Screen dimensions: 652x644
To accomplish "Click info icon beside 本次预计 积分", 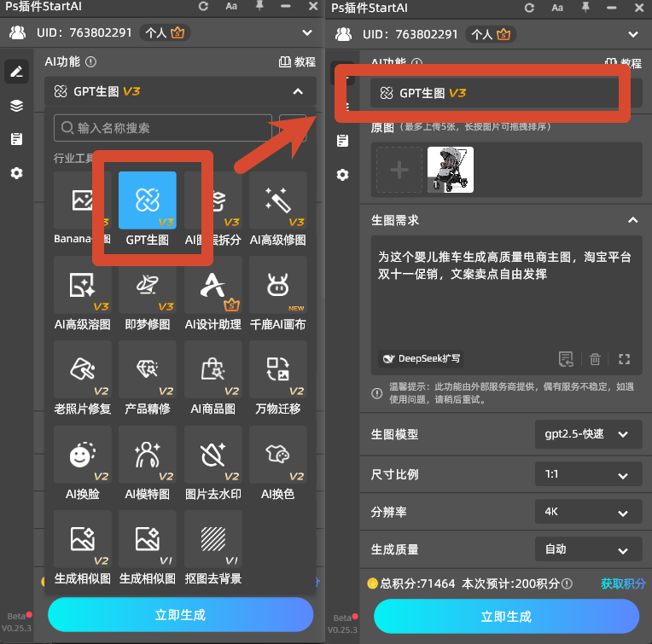I will click(x=567, y=583).
